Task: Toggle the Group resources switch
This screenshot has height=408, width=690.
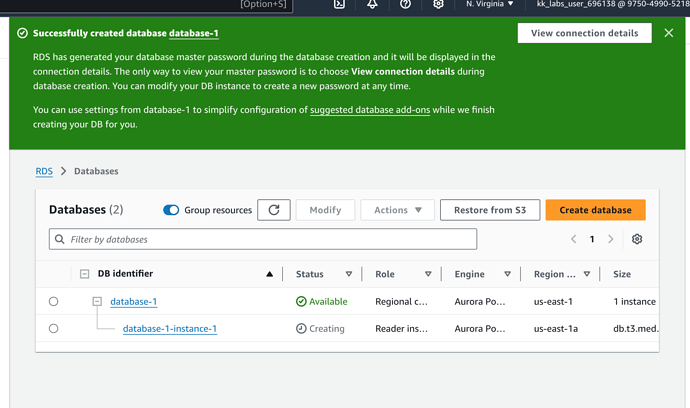Action: 171,210
